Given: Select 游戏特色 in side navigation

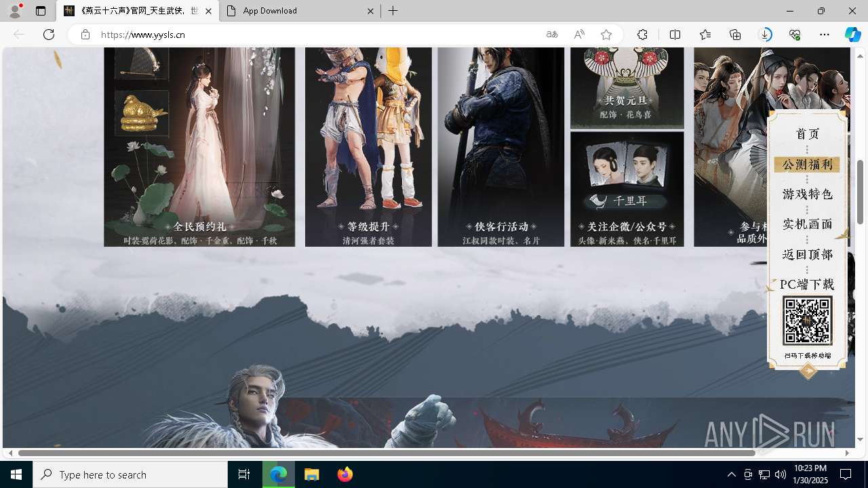Looking at the screenshot, I should click(807, 195).
